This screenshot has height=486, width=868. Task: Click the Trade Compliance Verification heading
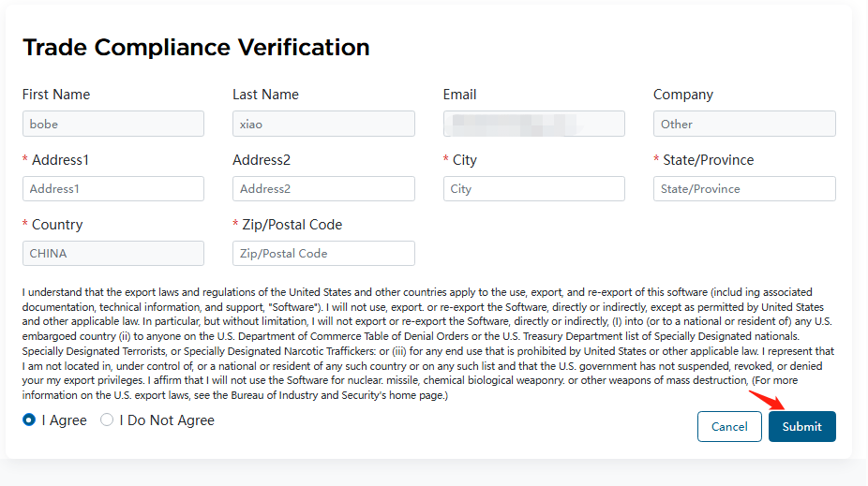click(x=196, y=47)
